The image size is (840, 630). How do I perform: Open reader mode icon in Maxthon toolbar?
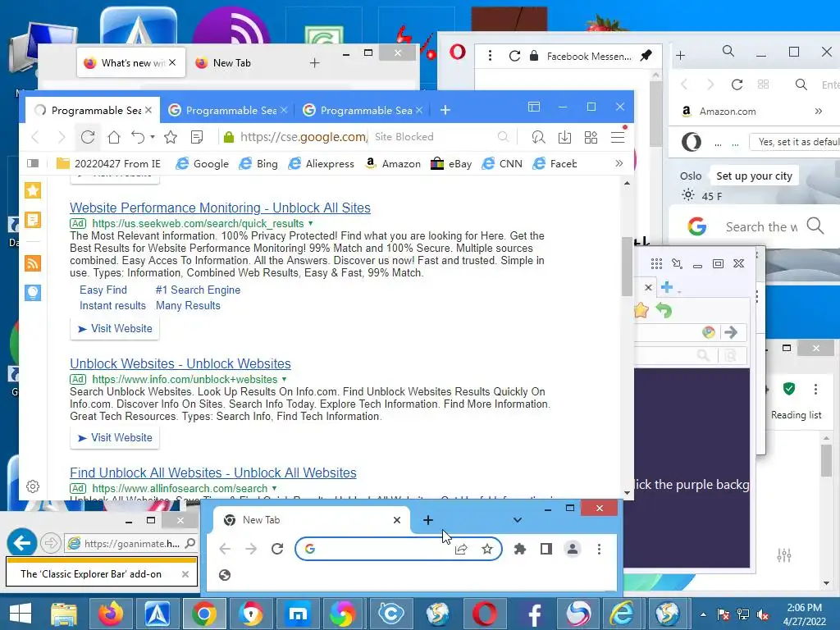coord(197,137)
